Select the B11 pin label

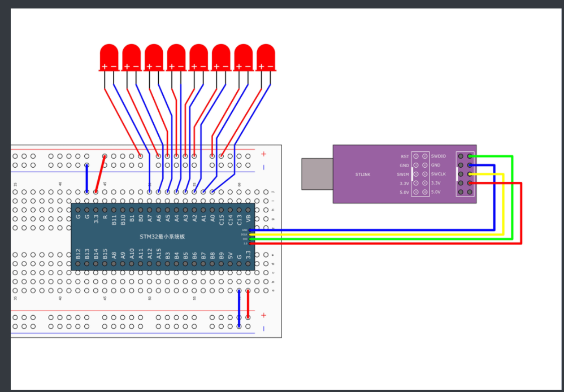coord(114,220)
